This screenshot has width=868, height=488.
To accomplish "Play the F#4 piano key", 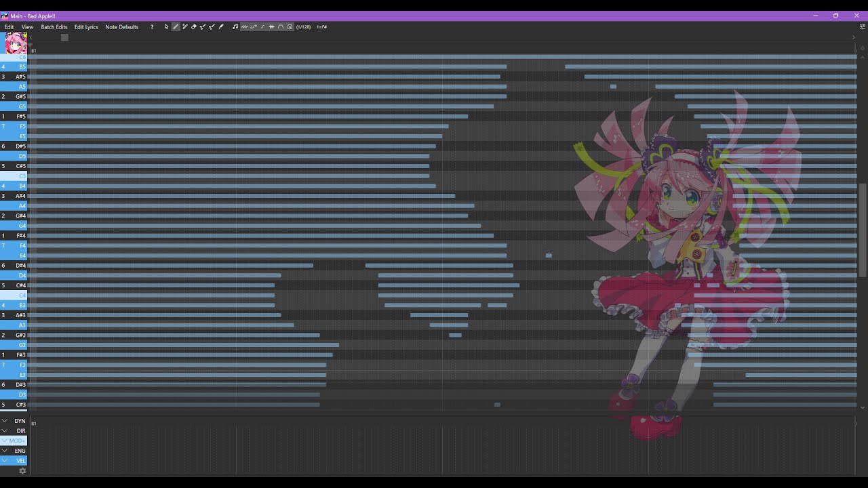I will pyautogui.click(x=14, y=236).
